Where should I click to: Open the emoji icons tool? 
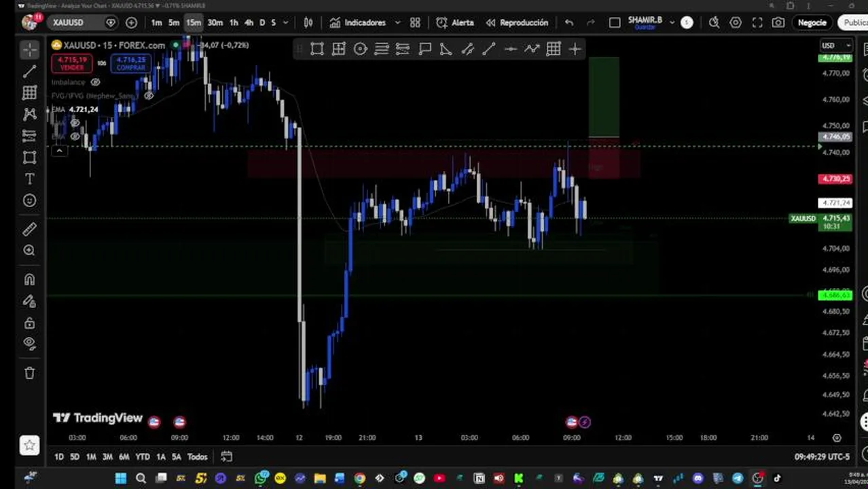point(29,200)
